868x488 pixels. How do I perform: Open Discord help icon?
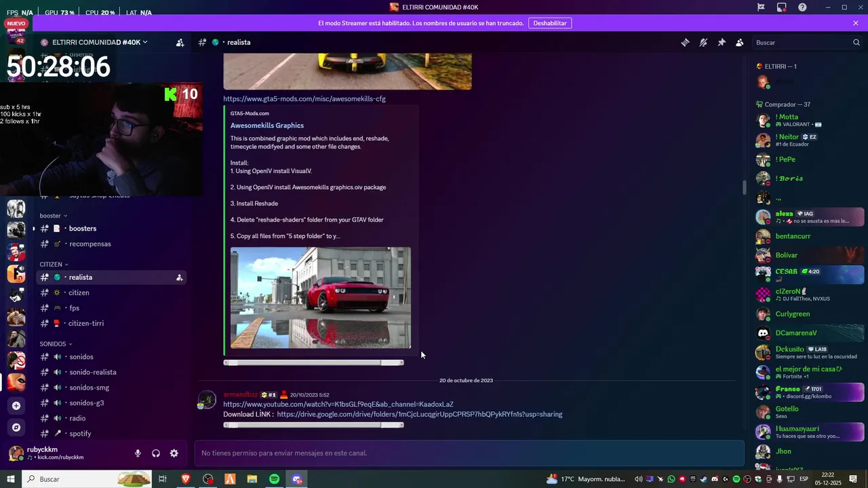click(x=802, y=7)
